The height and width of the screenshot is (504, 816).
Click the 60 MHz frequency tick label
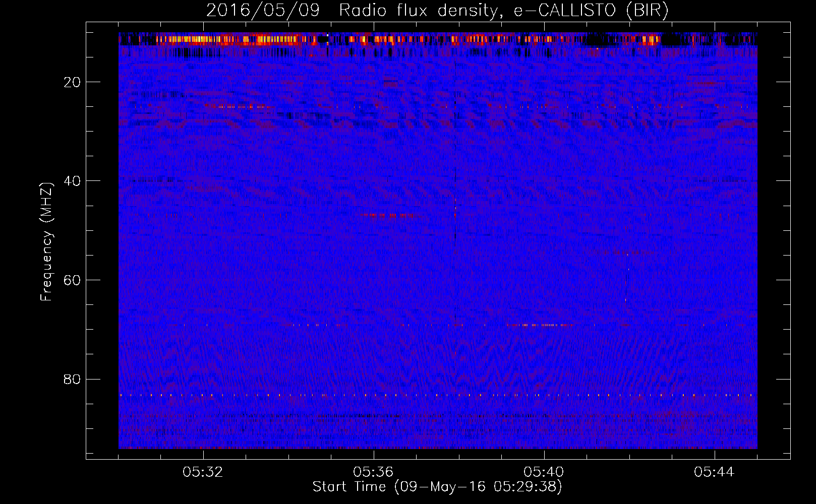(73, 280)
